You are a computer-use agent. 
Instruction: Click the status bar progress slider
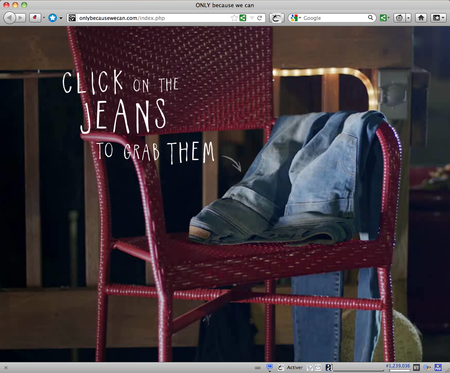[358, 369]
